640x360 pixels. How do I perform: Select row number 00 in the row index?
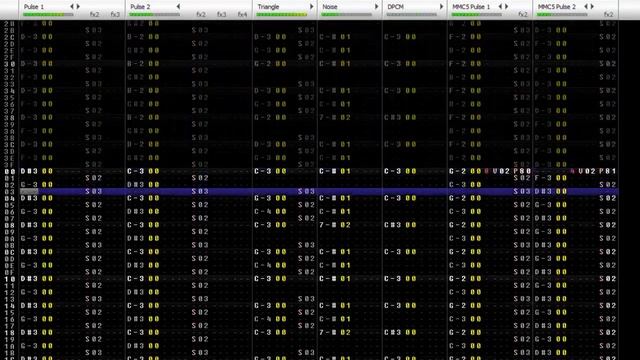click(x=10, y=171)
